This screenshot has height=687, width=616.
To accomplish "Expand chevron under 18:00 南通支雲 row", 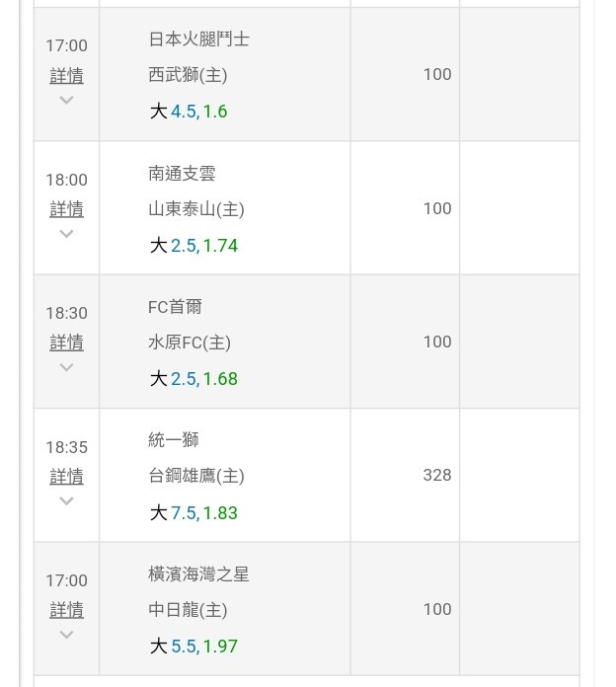I will [66, 234].
